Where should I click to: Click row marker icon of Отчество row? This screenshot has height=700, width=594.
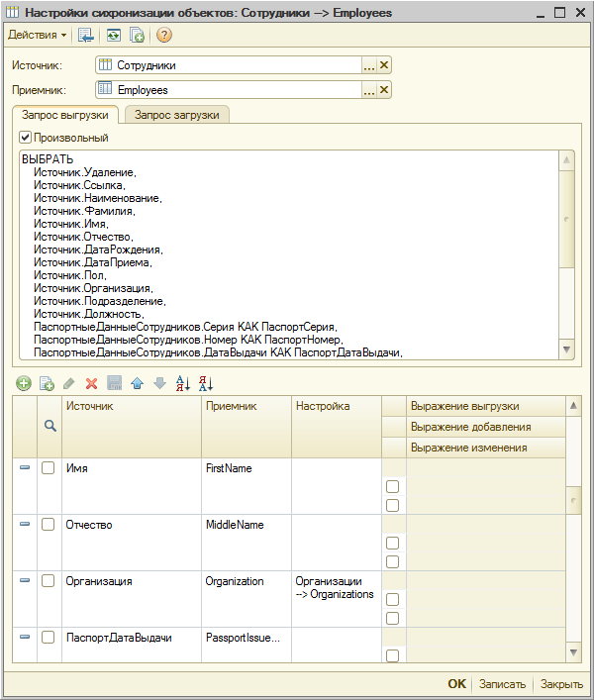coord(25,524)
